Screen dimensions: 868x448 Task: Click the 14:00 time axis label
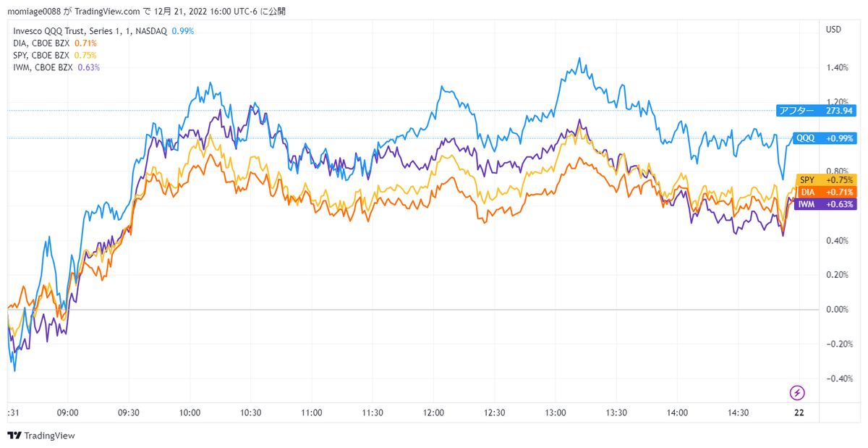(x=677, y=413)
